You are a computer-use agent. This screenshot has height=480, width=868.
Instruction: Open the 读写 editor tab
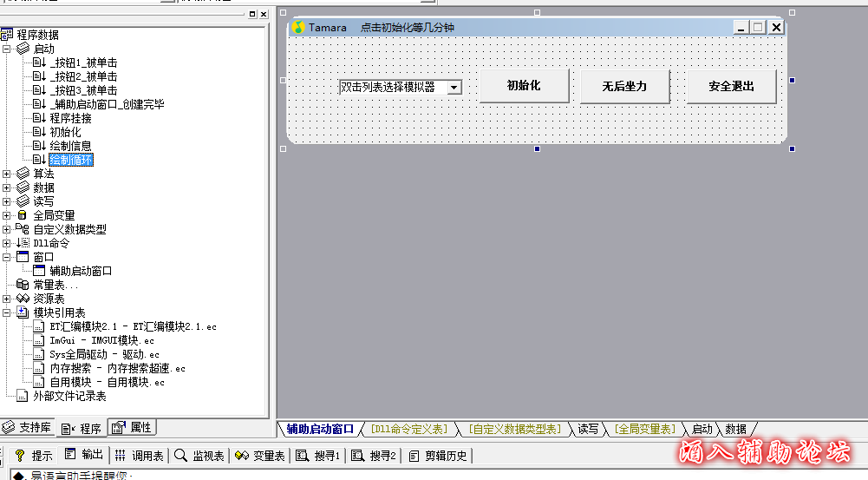tap(588, 429)
